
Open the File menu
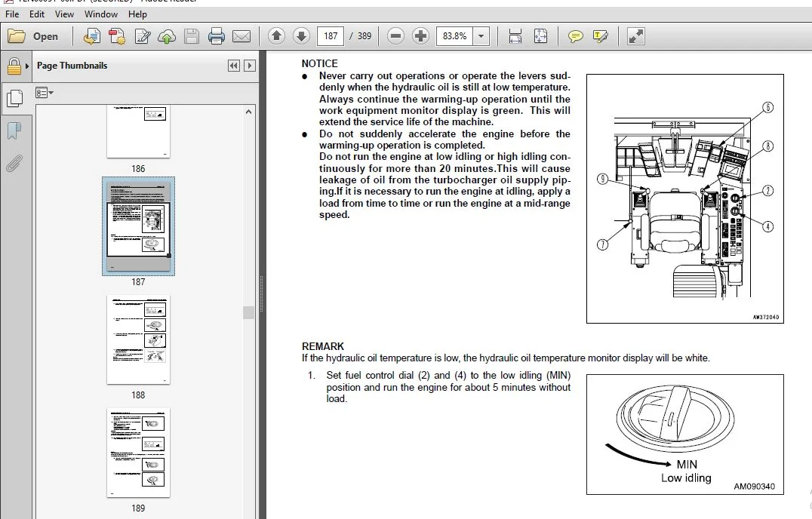point(12,14)
